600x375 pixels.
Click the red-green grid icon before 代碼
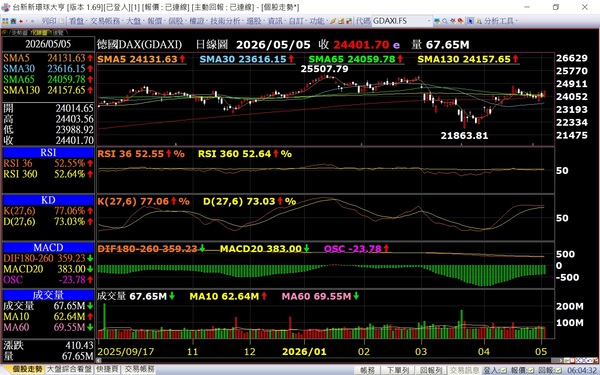349,21
